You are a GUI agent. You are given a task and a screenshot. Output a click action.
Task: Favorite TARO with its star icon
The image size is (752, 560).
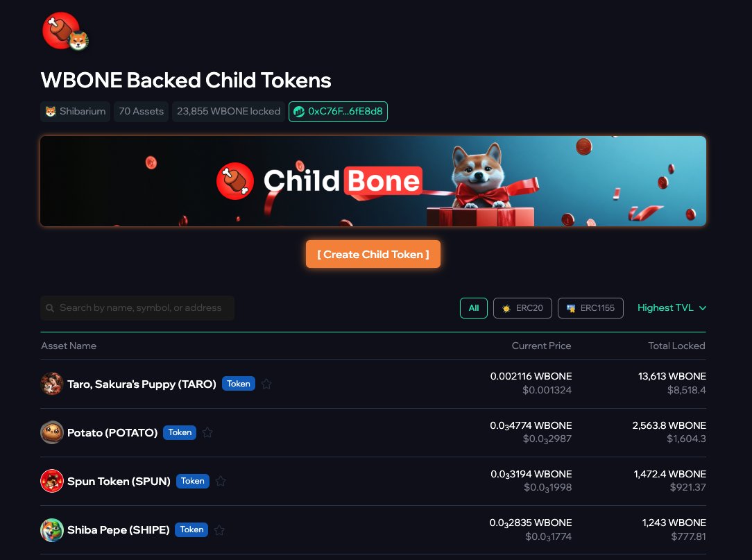266,384
